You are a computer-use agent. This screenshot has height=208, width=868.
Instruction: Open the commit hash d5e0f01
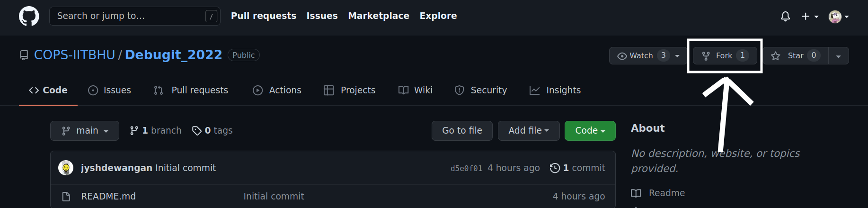[466, 168]
